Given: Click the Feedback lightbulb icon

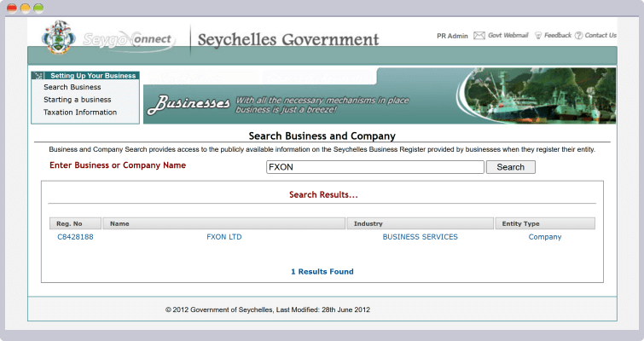Looking at the screenshot, I should pyautogui.click(x=538, y=36).
